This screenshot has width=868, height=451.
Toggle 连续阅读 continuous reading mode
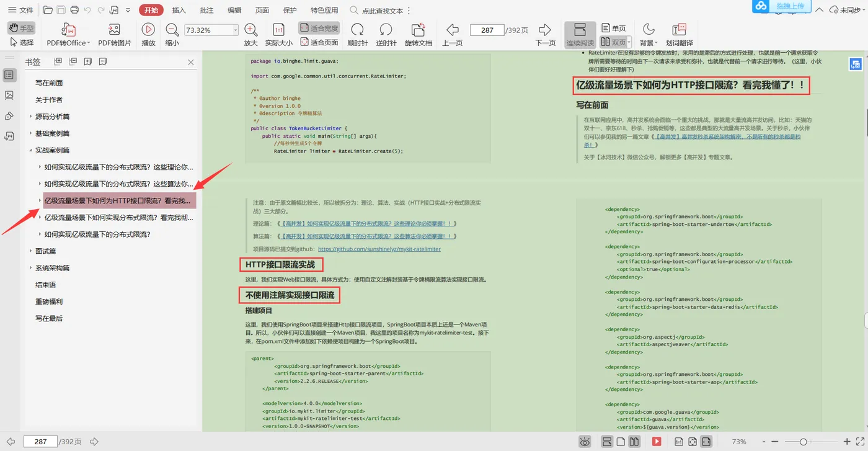[580, 30]
